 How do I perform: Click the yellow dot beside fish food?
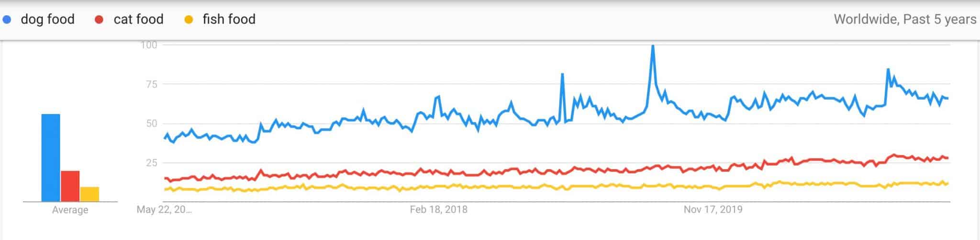pos(189,20)
